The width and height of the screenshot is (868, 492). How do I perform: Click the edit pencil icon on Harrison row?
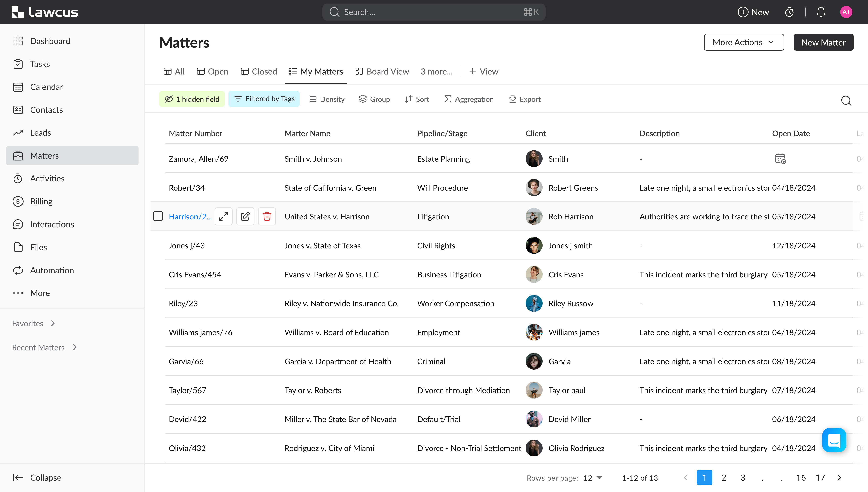click(245, 216)
